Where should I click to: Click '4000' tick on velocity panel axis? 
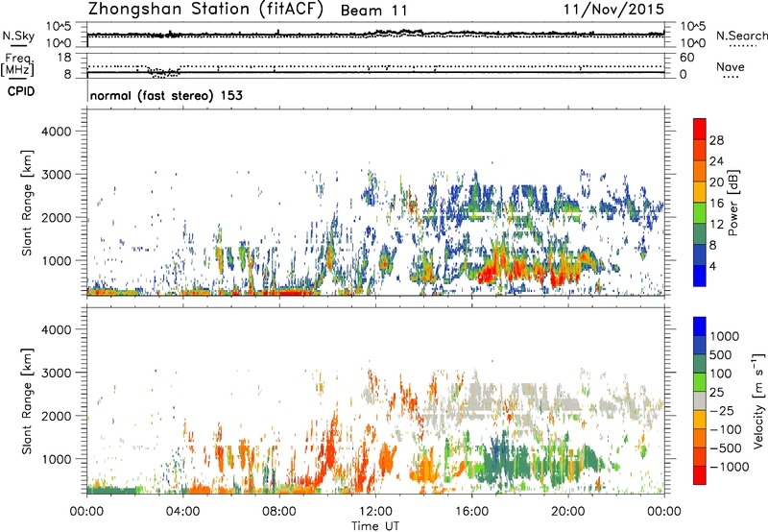tap(56, 329)
